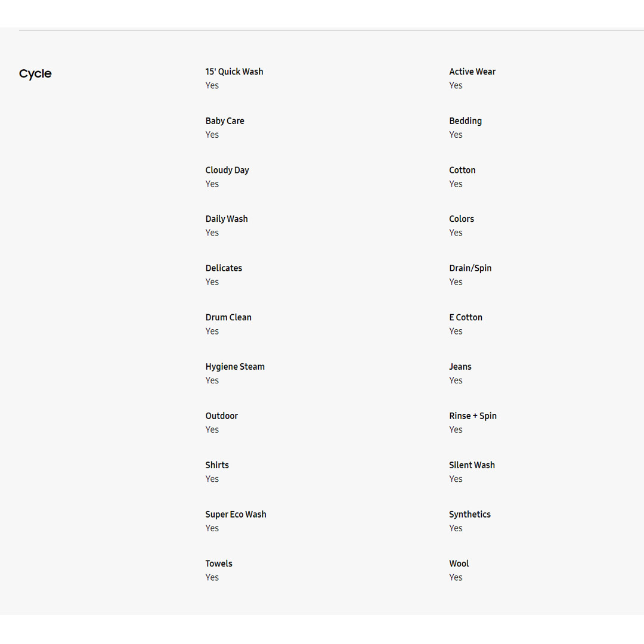Select the Colors cycle label
Screen dimensions: 644x644
pos(462,219)
